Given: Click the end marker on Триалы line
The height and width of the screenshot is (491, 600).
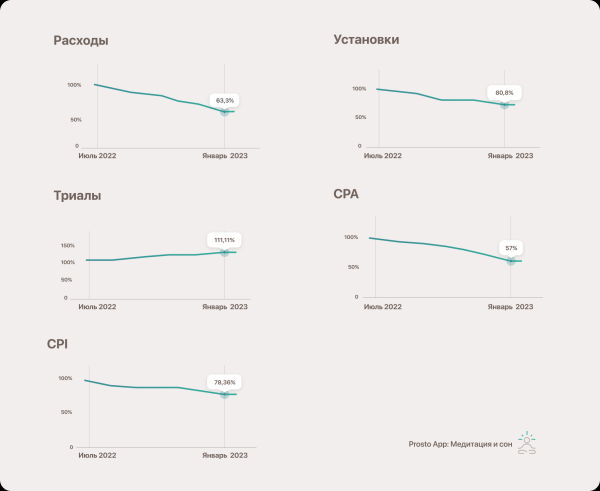Looking at the screenshot, I should [x=225, y=252].
